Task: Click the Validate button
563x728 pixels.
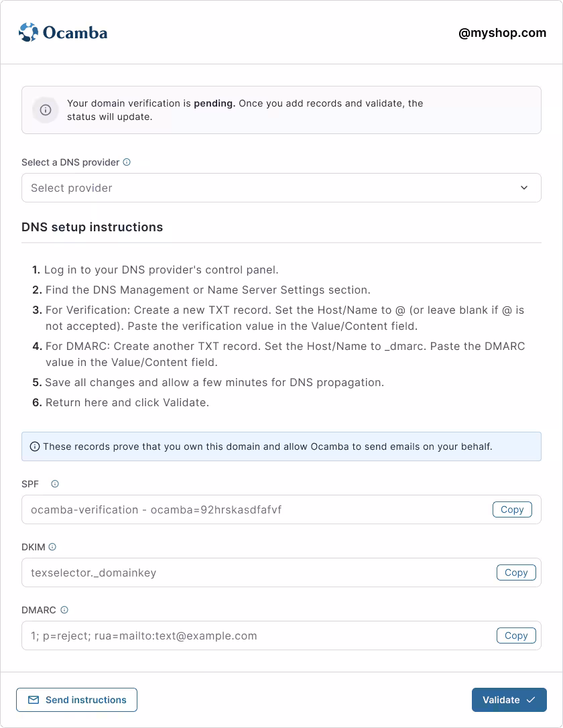Action: click(509, 699)
